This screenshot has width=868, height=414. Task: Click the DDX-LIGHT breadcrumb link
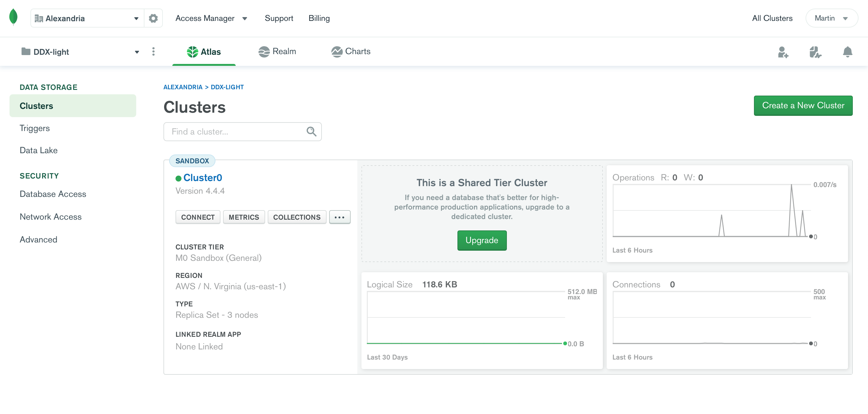227,87
